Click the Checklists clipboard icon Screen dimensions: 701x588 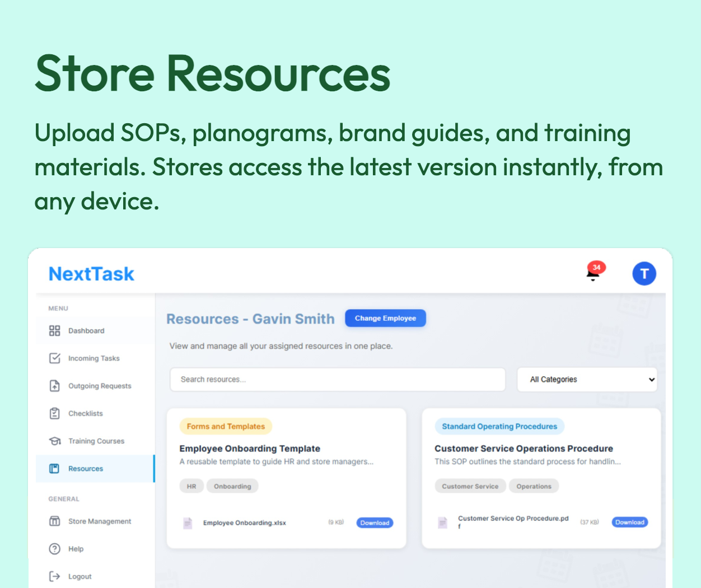[54, 413]
